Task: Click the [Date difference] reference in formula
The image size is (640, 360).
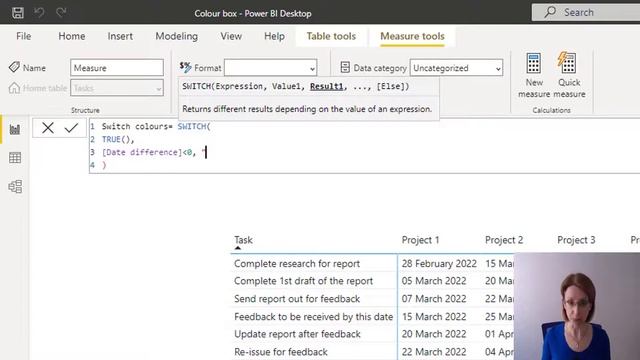Action: coord(141,152)
